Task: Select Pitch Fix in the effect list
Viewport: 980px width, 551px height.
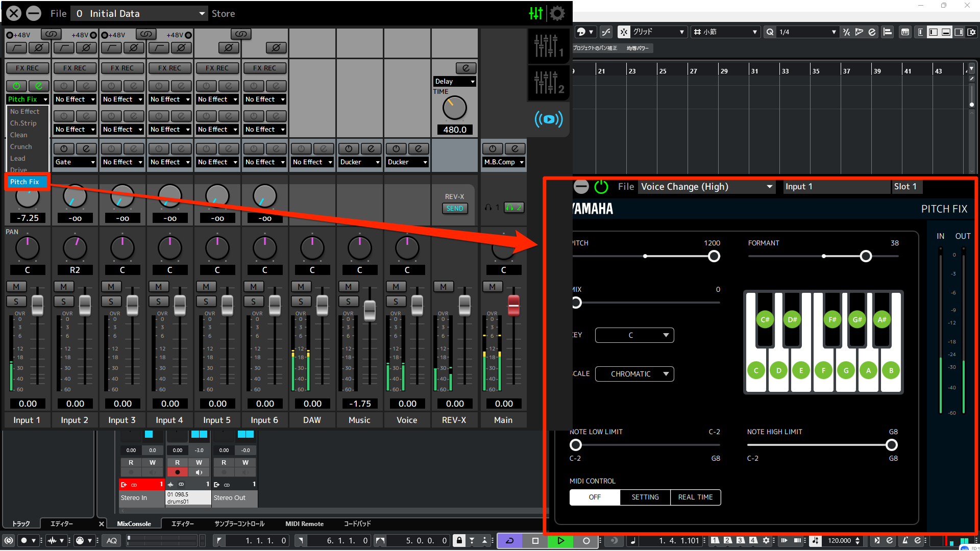Action: [x=27, y=182]
